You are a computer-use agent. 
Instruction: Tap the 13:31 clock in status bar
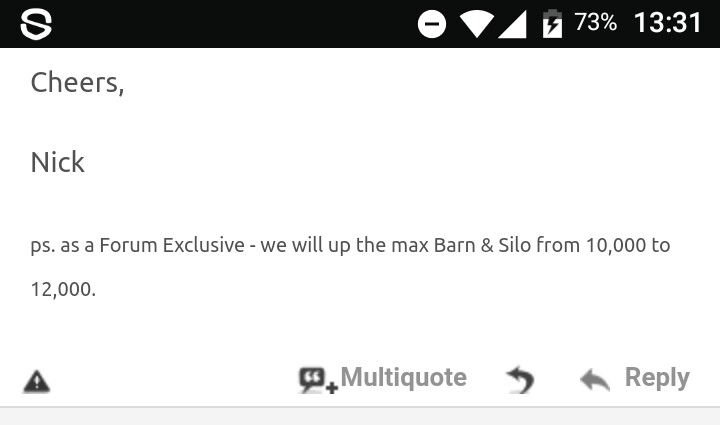click(668, 22)
